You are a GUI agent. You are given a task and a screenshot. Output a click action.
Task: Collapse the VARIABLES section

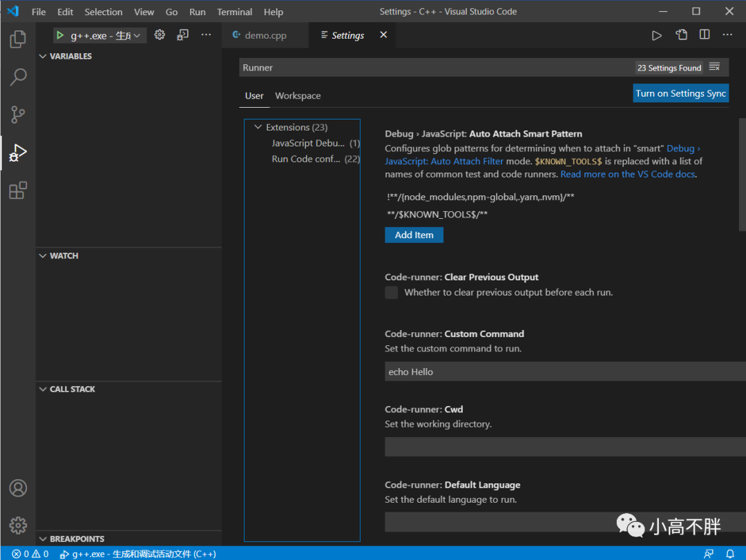(43, 56)
